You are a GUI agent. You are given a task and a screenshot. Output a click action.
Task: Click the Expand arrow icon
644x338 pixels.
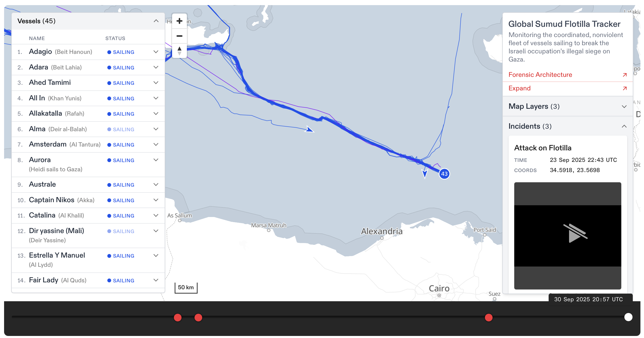coord(625,88)
